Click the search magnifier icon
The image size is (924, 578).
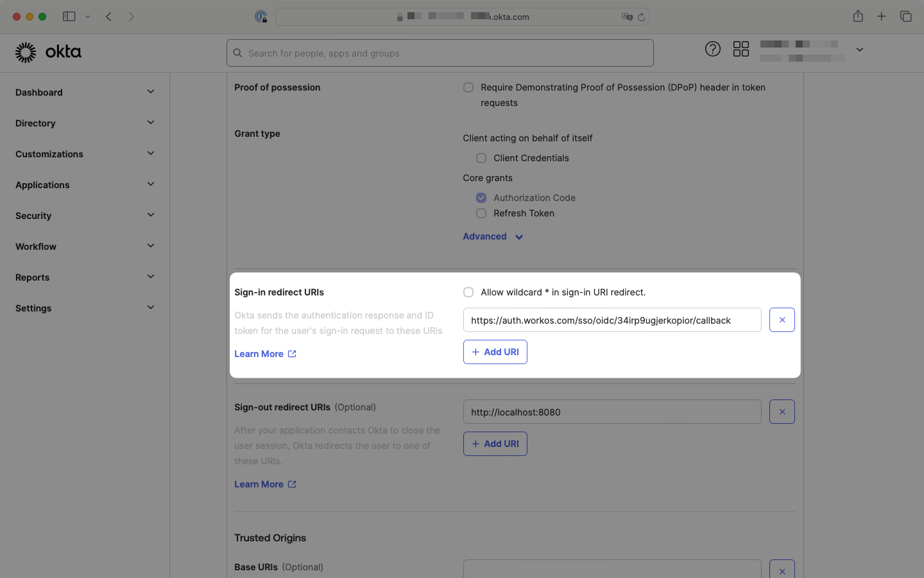[237, 53]
